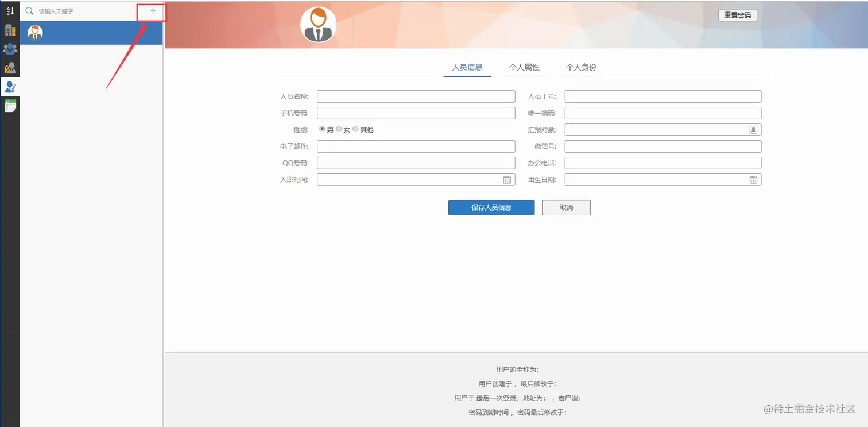Focus the keyword search input 请输入关键字

[86, 11]
